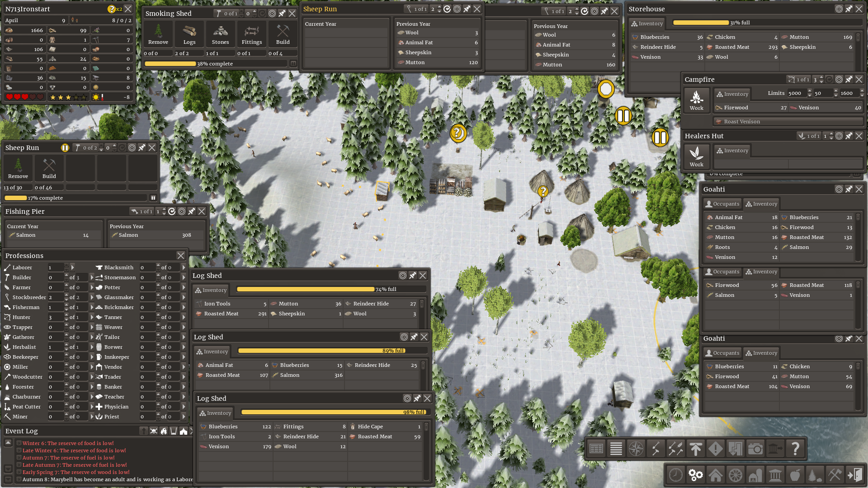
Task: Adjust Smoking Shed builder count stepper
Action: click(255, 14)
